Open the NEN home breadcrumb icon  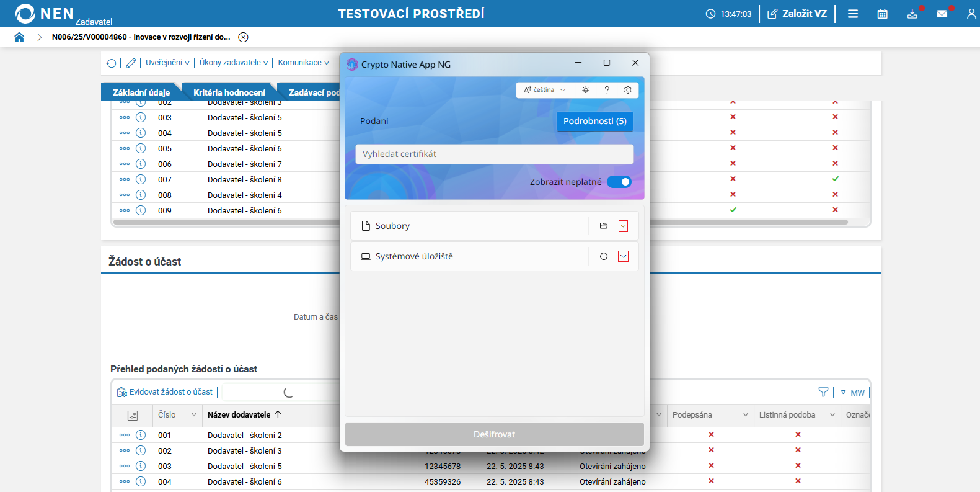pos(19,37)
